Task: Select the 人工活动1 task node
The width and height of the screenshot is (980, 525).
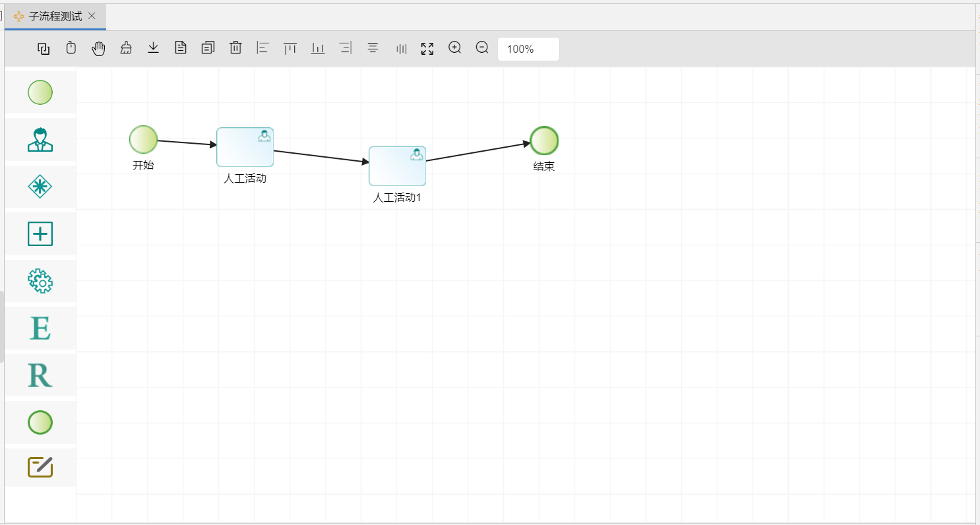Action: [x=397, y=166]
